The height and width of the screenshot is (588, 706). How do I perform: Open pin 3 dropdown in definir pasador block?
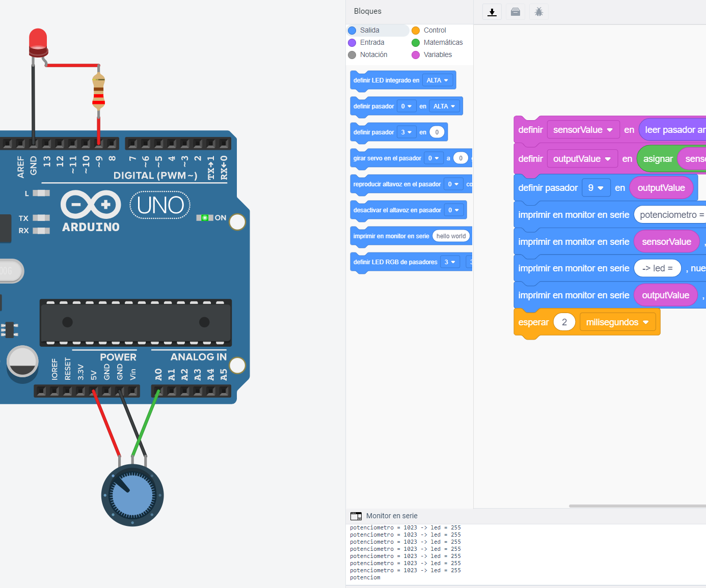[x=406, y=132]
